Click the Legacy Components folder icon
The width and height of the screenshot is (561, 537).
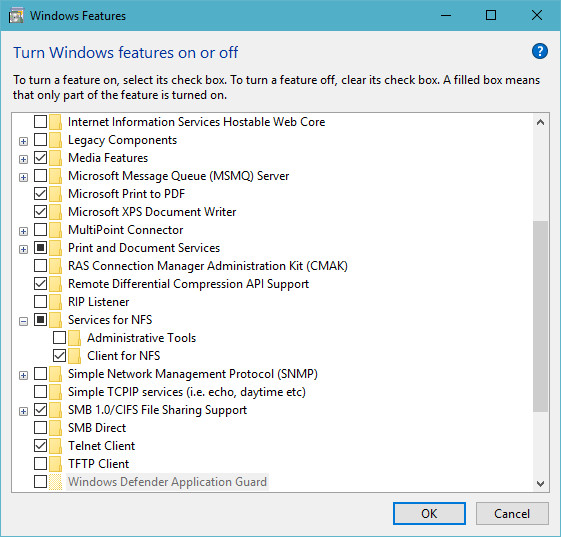tap(55, 140)
